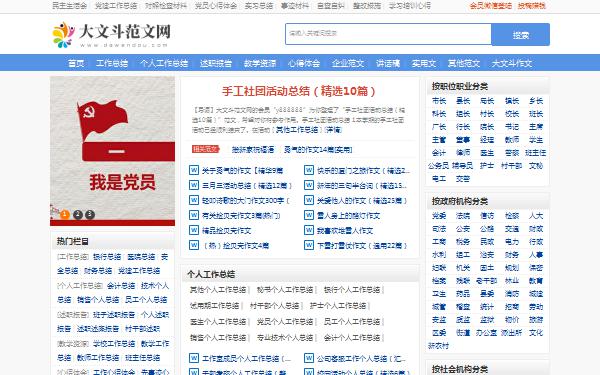Click 市长 link under 按职位职业分类
This screenshot has width=600, height=375.
pos(439,101)
